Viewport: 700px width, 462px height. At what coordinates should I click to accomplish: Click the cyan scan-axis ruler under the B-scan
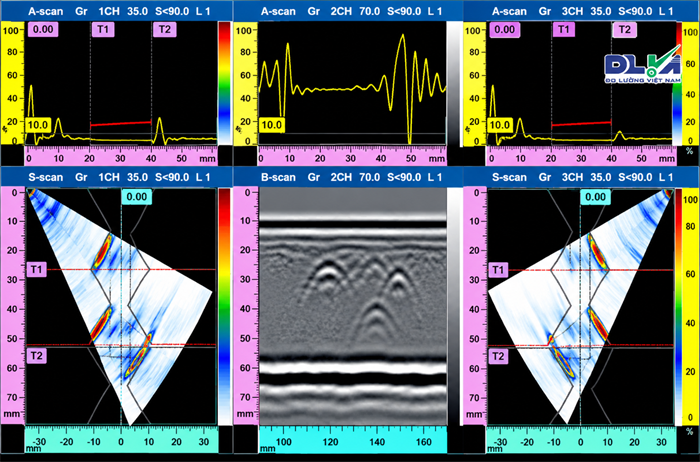[353, 440]
